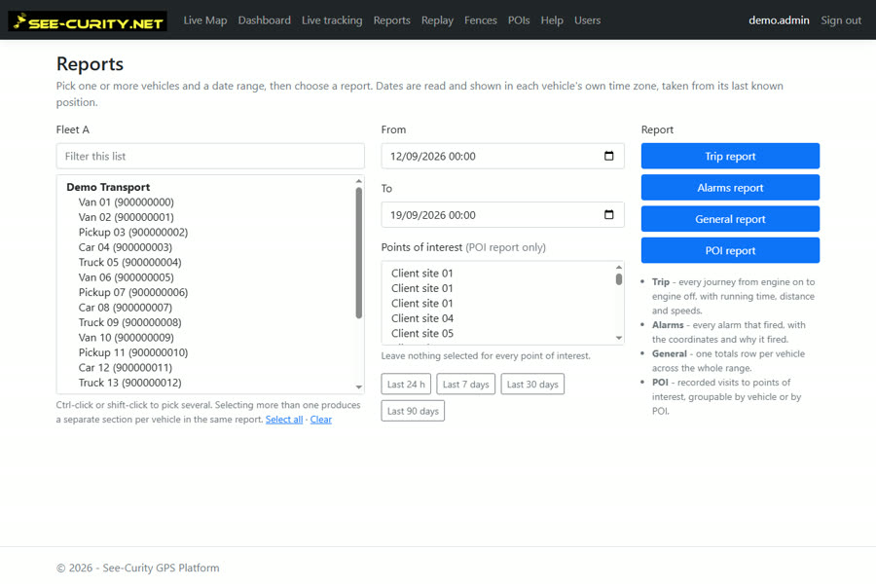Open Live tracking from navbar

[332, 20]
